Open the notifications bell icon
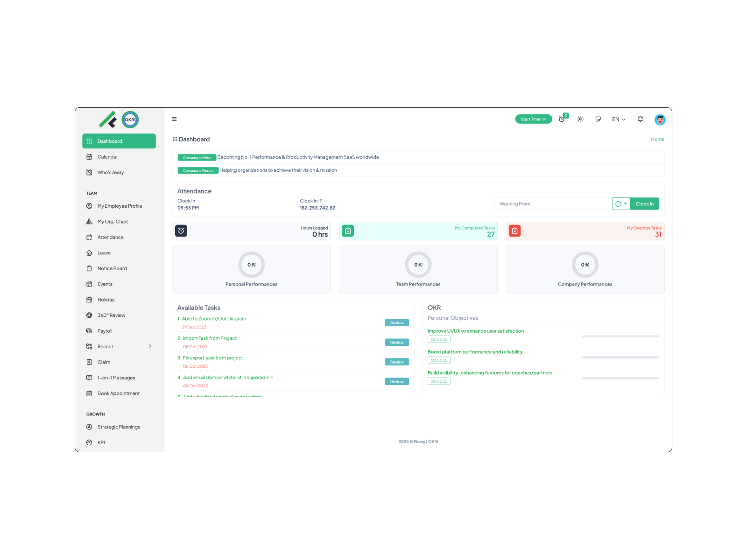747x560 pixels. (x=640, y=119)
